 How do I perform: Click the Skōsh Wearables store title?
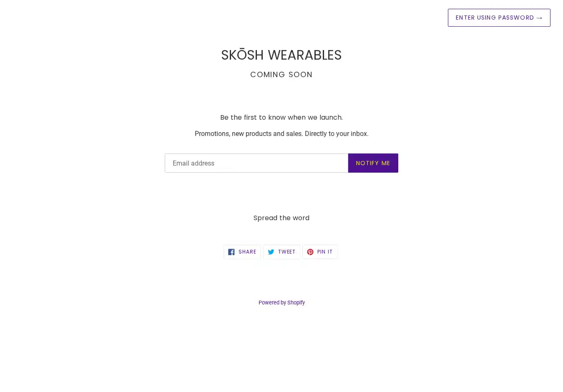tap(281, 55)
